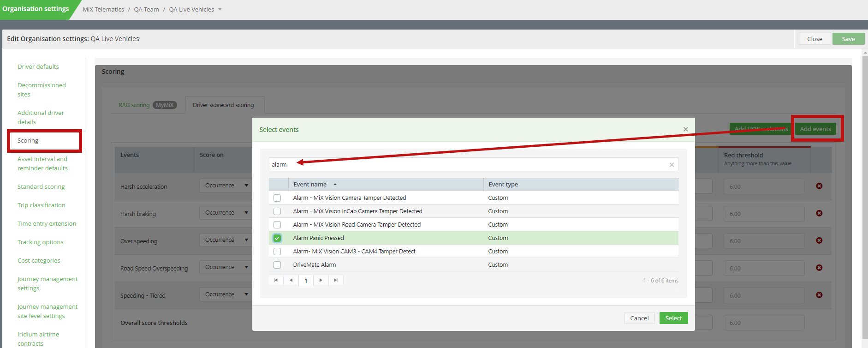Viewport: 868px width, 348px height.
Task: Edit overall score red threshold value
Action: [764, 323]
